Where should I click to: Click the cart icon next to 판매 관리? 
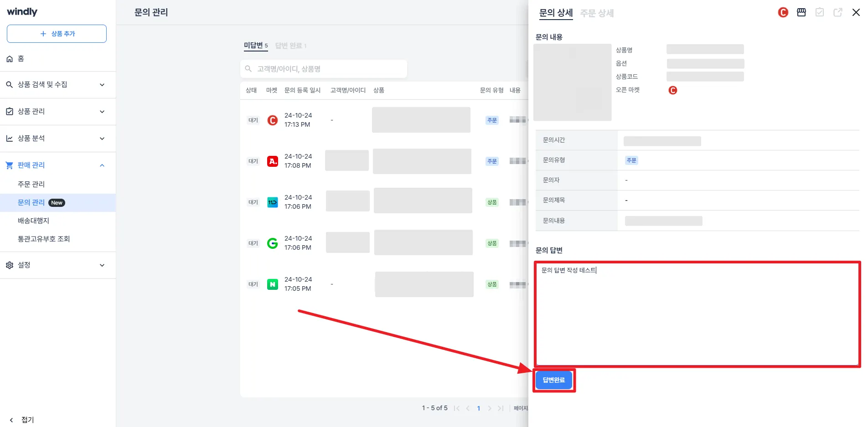click(x=9, y=165)
